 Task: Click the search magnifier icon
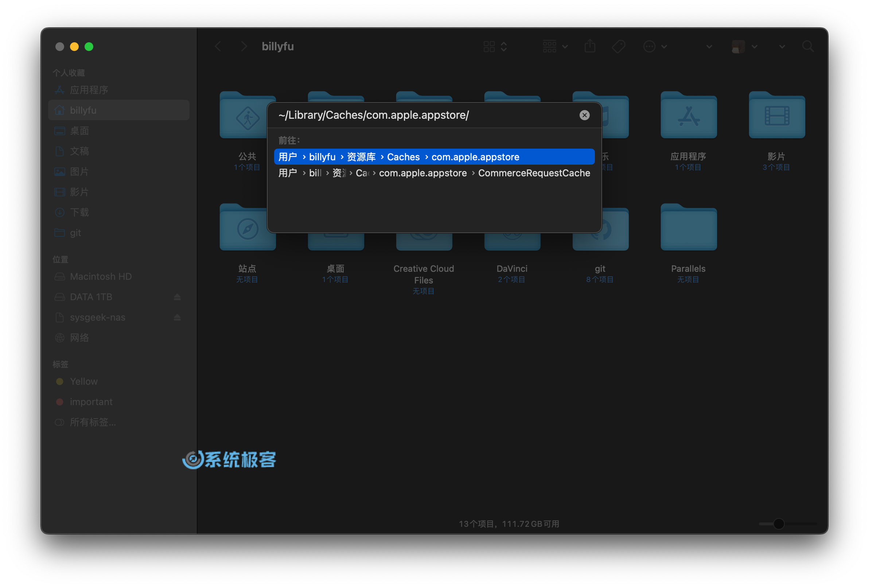point(808,46)
